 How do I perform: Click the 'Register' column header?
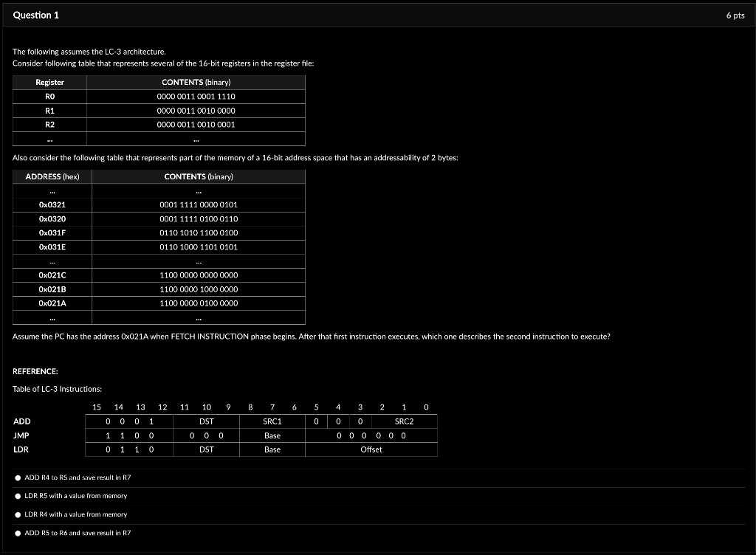[x=50, y=82]
